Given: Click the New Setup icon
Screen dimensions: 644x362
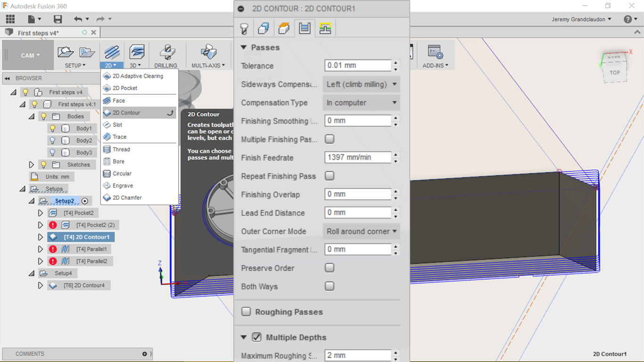Looking at the screenshot, I should tap(66, 52).
